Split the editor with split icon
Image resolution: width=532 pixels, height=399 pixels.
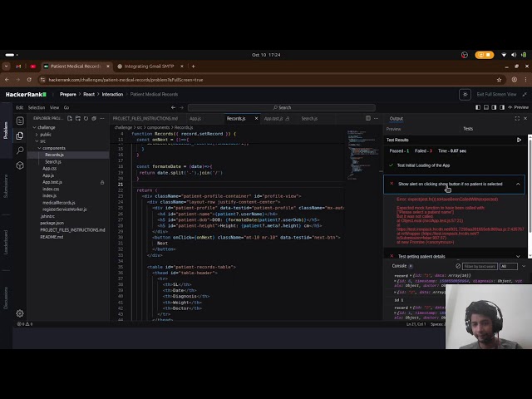coord(368,118)
